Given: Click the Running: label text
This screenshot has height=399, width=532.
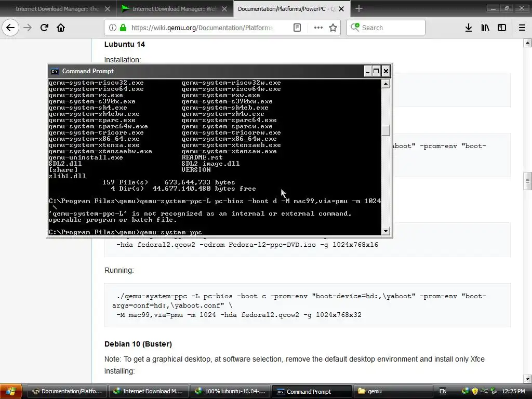Looking at the screenshot, I should pyautogui.click(x=119, y=270).
